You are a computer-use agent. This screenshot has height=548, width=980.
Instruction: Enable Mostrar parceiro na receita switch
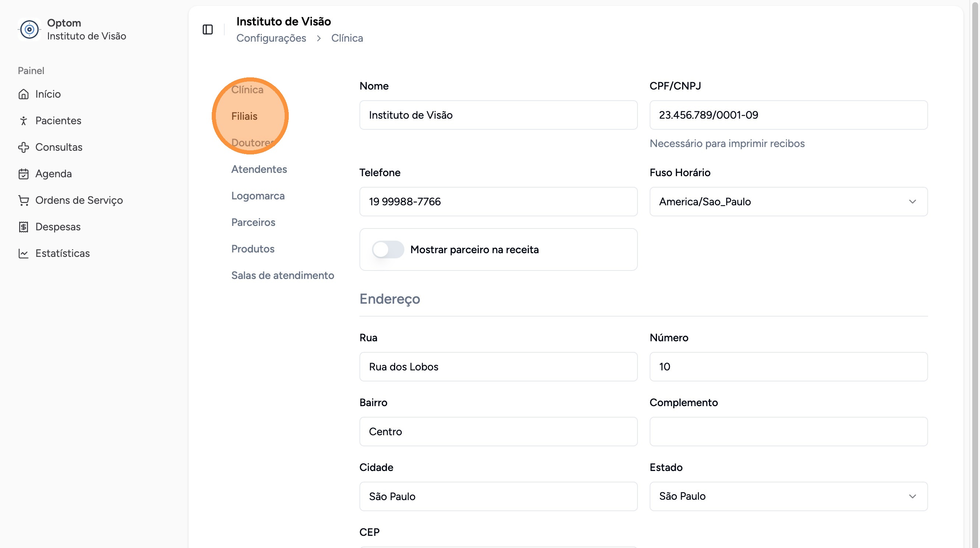coord(388,249)
